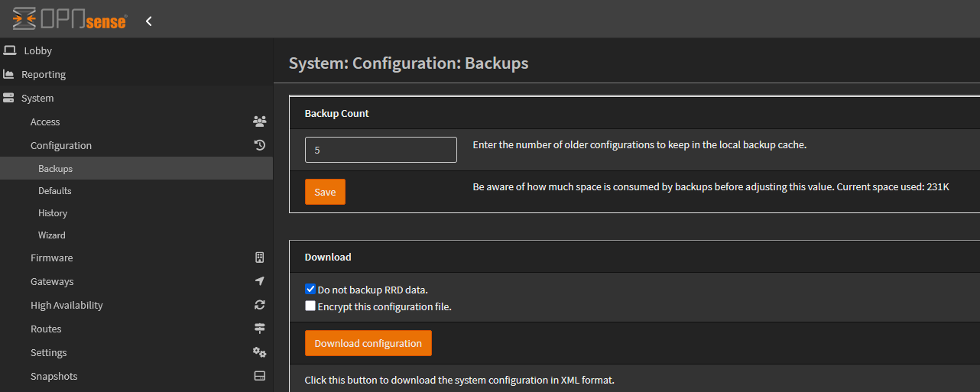Image resolution: width=980 pixels, height=392 pixels.
Task: Click the Firmware building icon
Action: 259,258
